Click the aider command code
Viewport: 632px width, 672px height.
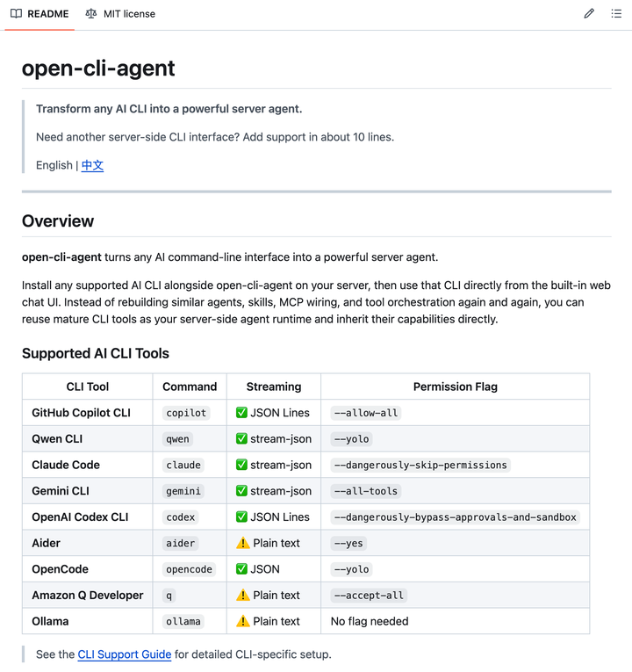(181, 543)
